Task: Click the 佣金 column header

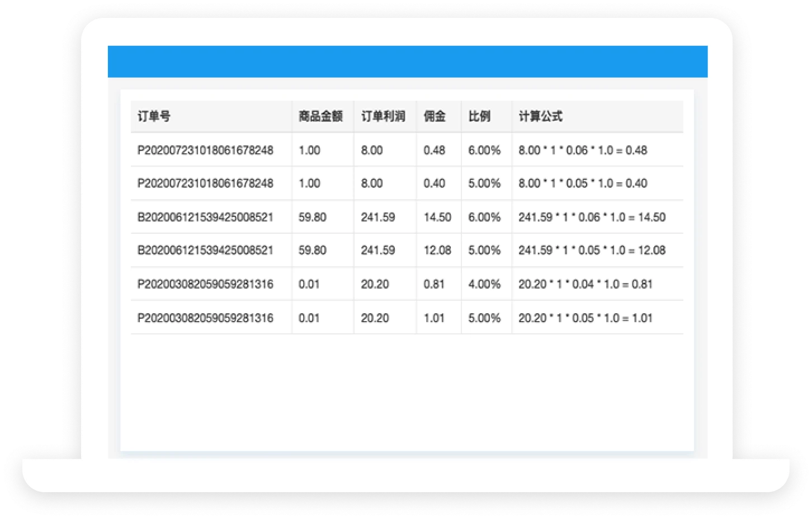Action: point(435,116)
